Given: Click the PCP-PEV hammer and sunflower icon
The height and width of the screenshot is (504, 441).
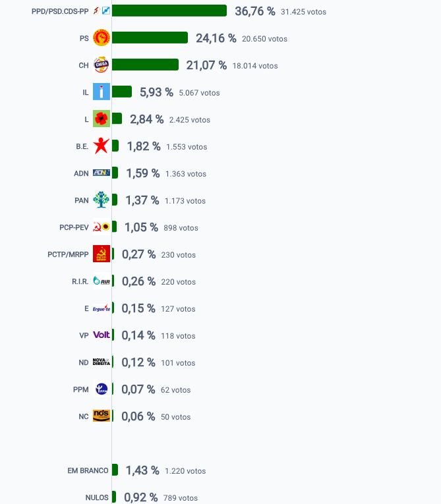Looking at the screenshot, I should point(102,227).
